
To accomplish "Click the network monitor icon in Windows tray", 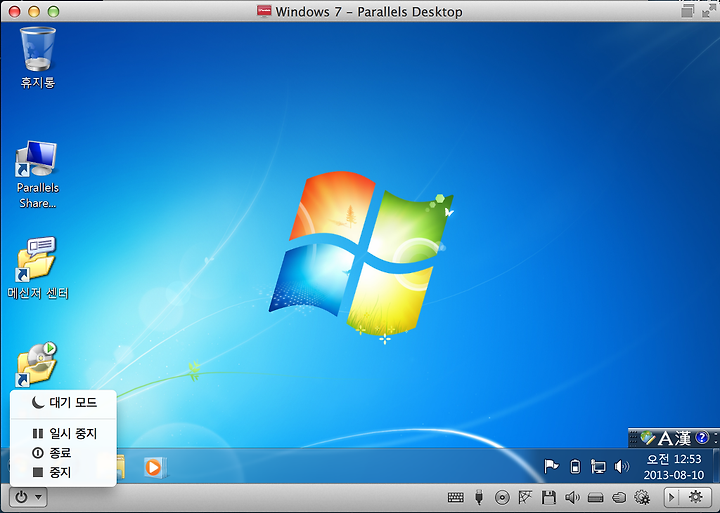I will [x=598, y=467].
